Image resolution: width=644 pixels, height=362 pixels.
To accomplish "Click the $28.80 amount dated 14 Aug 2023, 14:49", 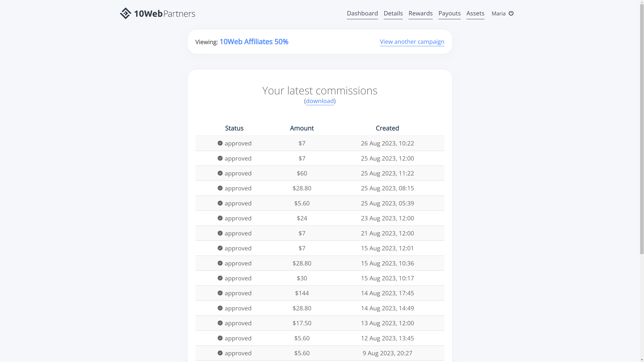I will (302, 308).
